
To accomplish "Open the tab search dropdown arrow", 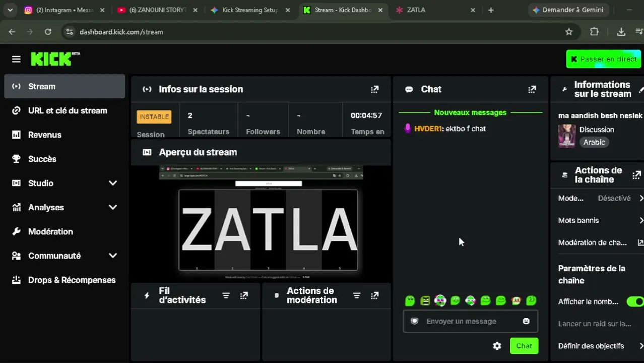I will click(10, 10).
